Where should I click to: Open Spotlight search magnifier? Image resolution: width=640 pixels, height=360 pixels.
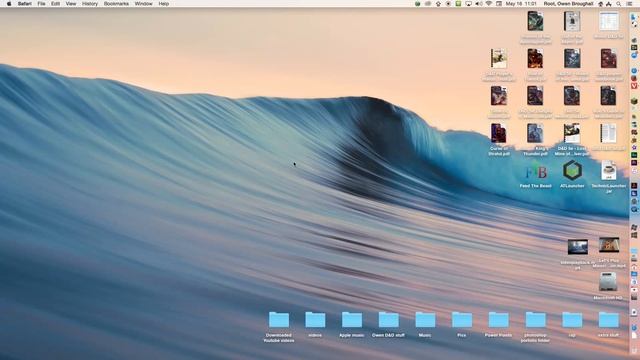619,4
